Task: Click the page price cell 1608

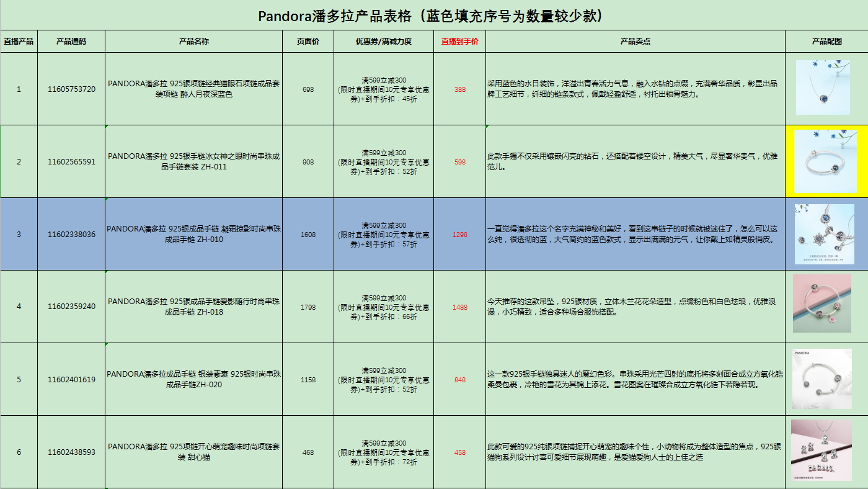Action: (x=308, y=234)
